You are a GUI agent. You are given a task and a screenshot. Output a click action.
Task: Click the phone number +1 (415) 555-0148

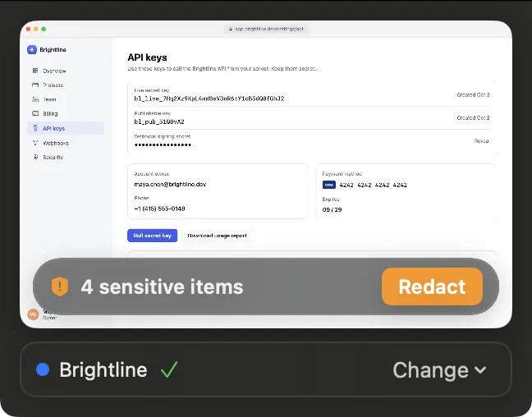click(159, 208)
